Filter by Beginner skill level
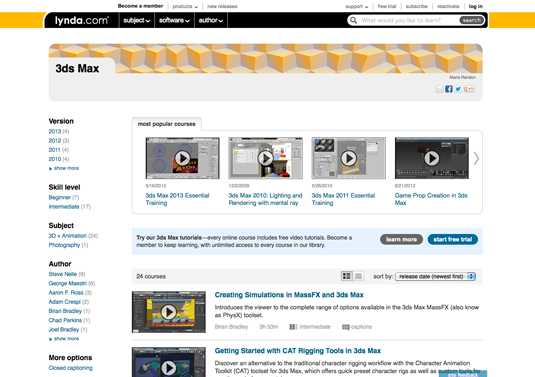 [60, 198]
